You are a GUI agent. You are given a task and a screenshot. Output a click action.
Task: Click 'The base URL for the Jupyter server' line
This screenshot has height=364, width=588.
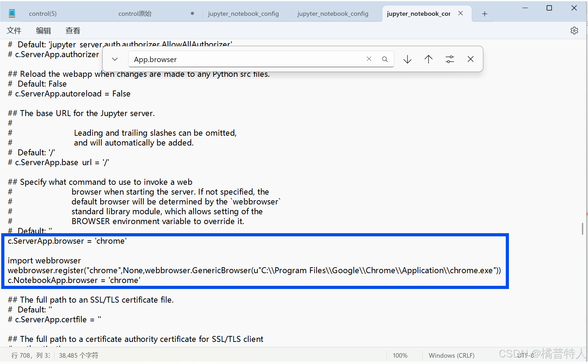81,113
